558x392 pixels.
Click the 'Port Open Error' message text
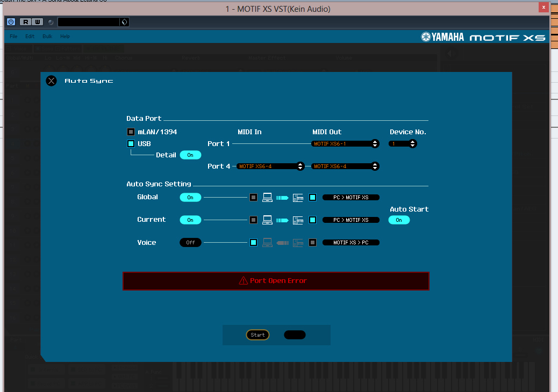(x=278, y=281)
